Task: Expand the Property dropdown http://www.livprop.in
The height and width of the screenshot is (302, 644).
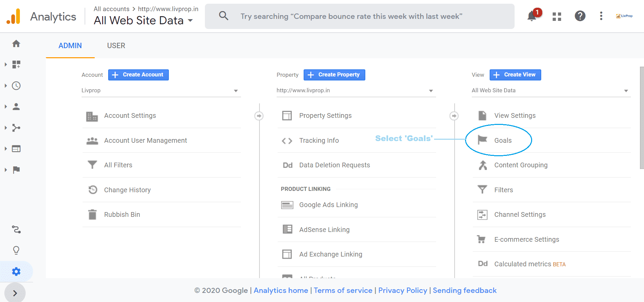Action: pyautogui.click(x=356, y=91)
